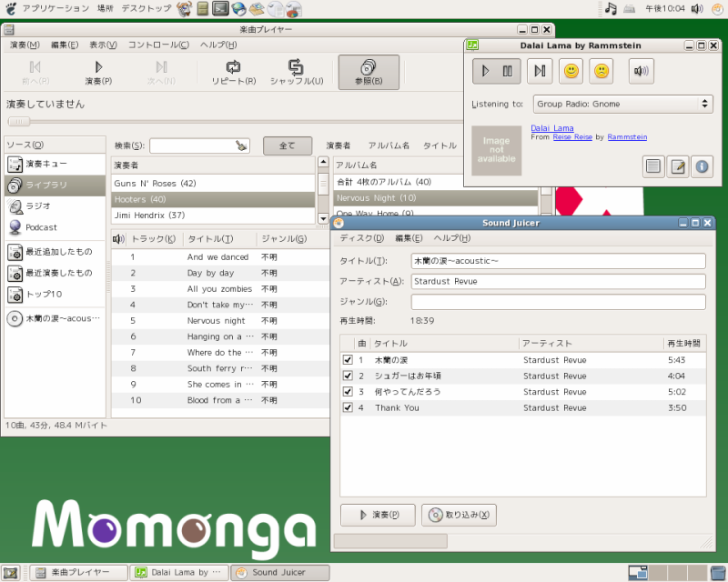The height and width of the screenshot is (582, 728).
Task: Launch the web browser globe icon in the top panel
Action: [x=239, y=8]
